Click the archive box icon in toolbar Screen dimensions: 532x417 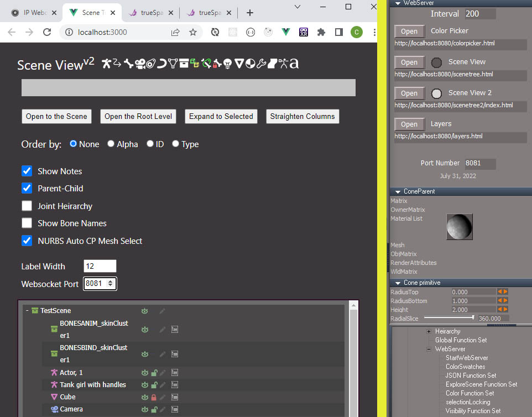[x=184, y=64]
